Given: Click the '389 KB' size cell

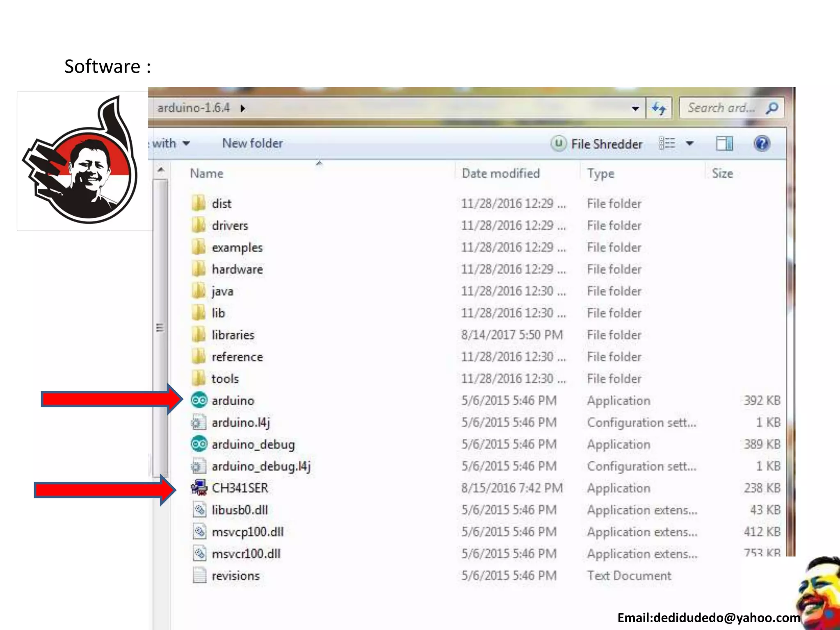Looking at the screenshot, I should (x=762, y=444).
